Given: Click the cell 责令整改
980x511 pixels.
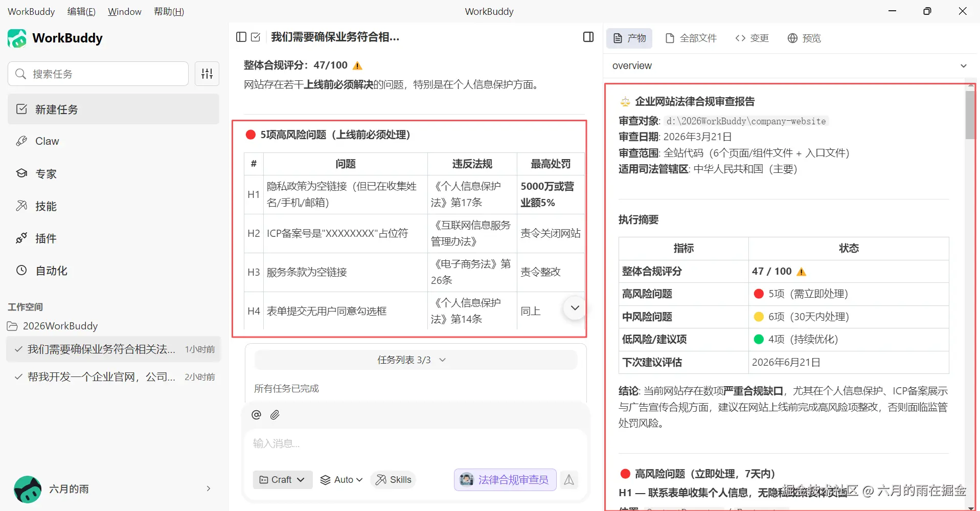Looking at the screenshot, I should 551,273.
